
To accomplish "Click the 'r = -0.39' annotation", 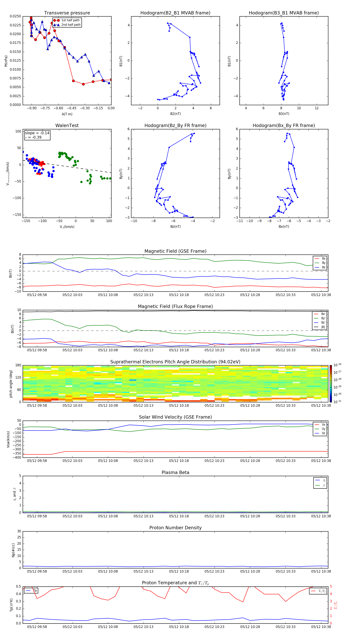I will tap(33, 137).
